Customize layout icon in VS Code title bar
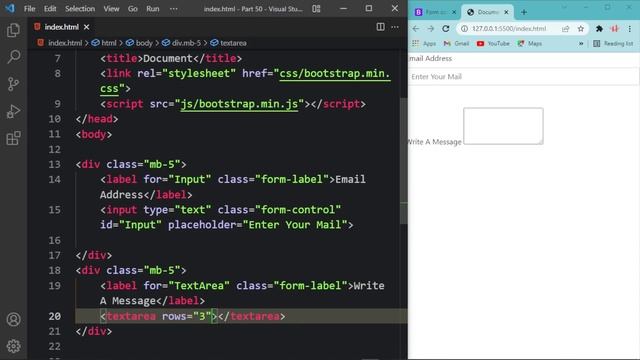The image size is (640, 360). pyautogui.click(x=316, y=9)
